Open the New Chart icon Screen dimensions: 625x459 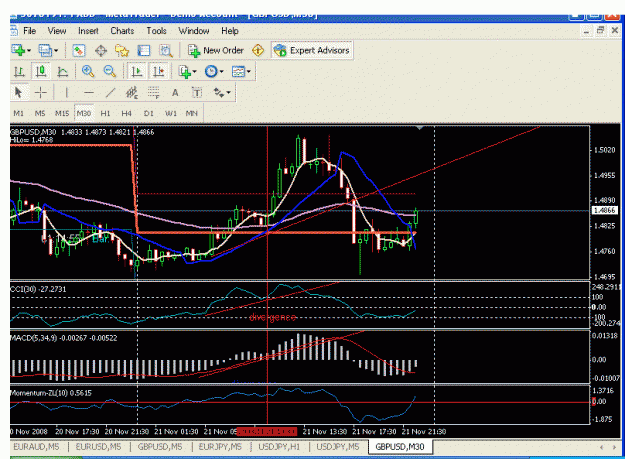[x=18, y=51]
